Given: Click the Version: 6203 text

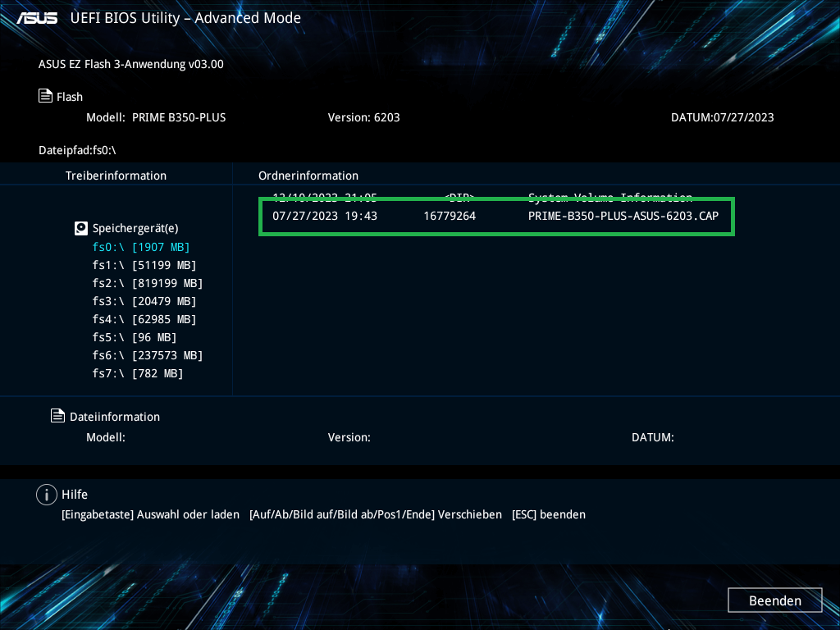Looking at the screenshot, I should pyautogui.click(x=363, y=117).
